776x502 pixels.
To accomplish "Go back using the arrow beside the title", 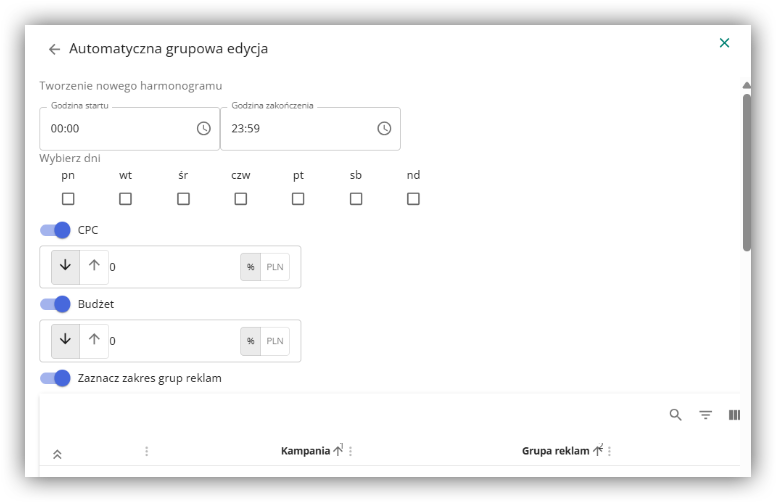I will point(54,49).
